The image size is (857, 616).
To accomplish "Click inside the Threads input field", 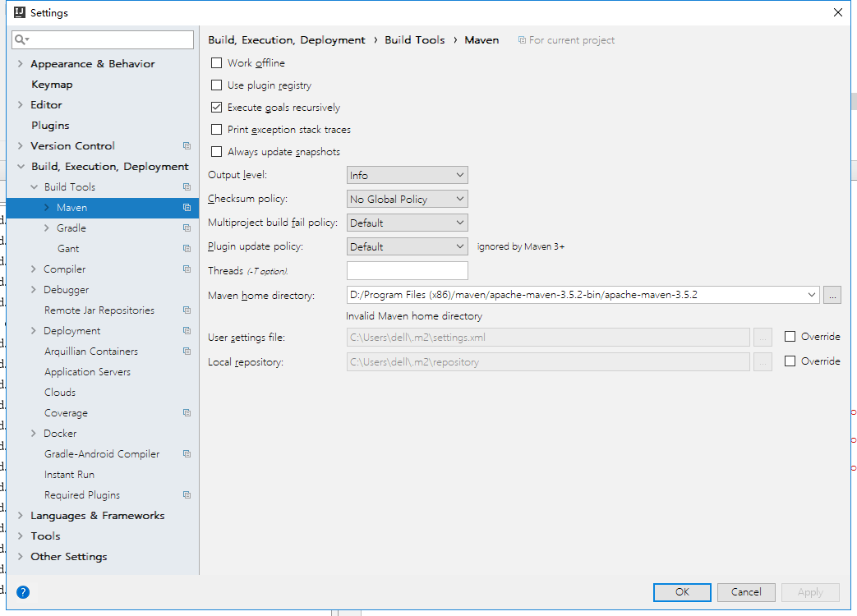I will pos(407,269).
